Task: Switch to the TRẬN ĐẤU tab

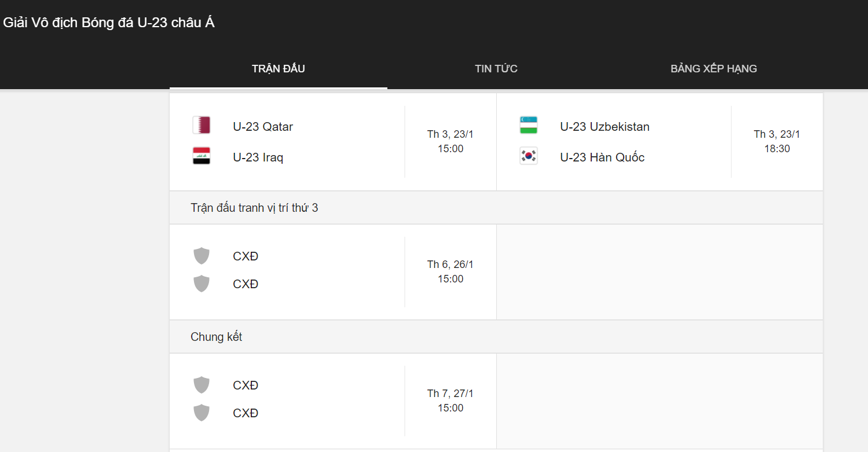Action: (279, 69)
